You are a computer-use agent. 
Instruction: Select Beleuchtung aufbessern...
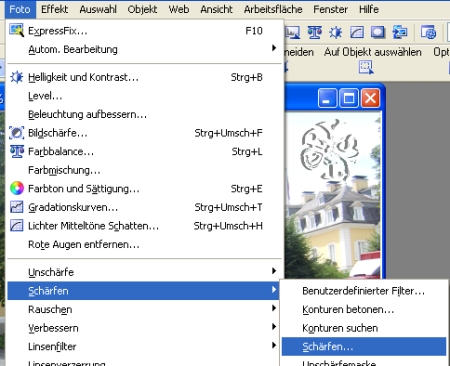(144, 114)
